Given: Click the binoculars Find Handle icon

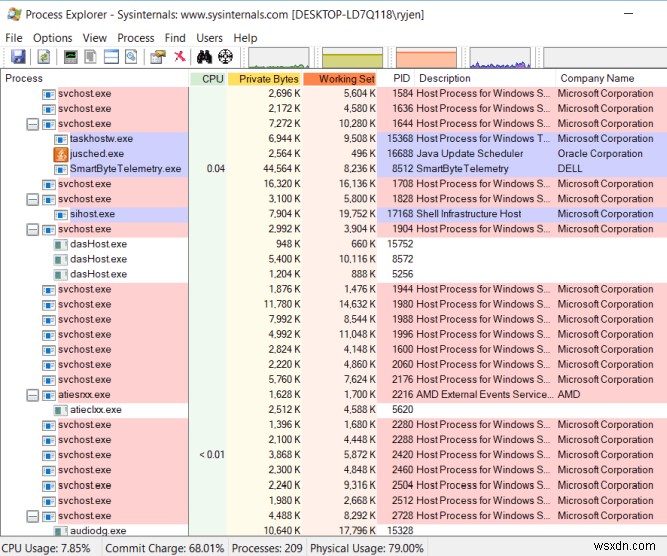Looking at the screenshot, I should tap(204, 57).
